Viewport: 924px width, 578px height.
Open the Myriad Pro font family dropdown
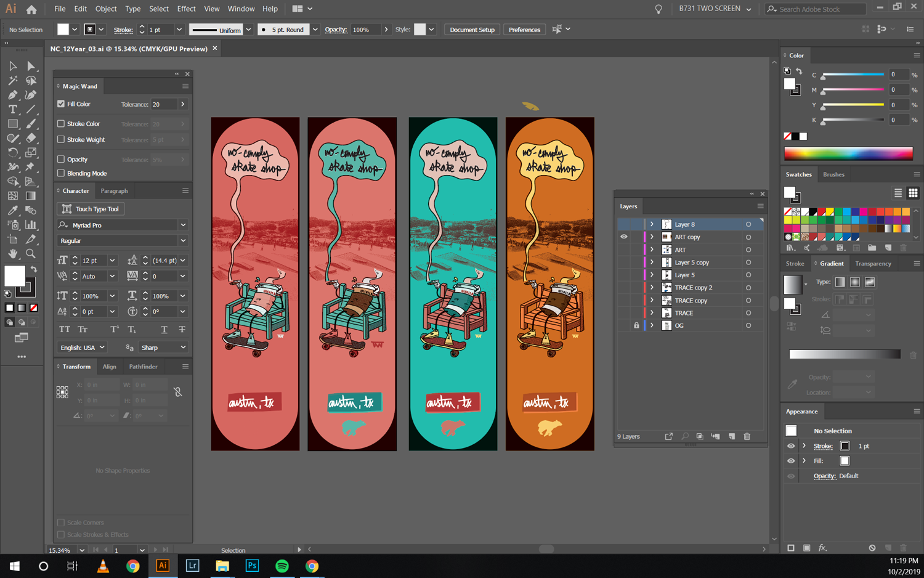tap(183, 226)
